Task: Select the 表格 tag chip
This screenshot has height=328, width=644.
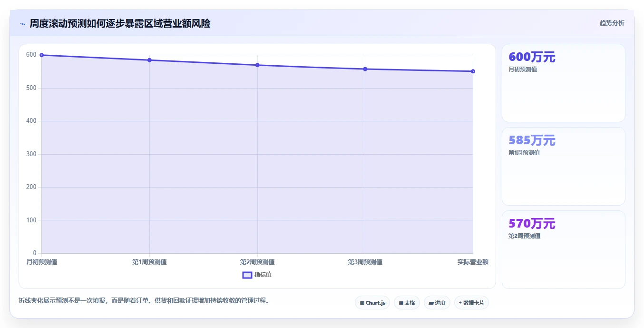Action: 407,303
